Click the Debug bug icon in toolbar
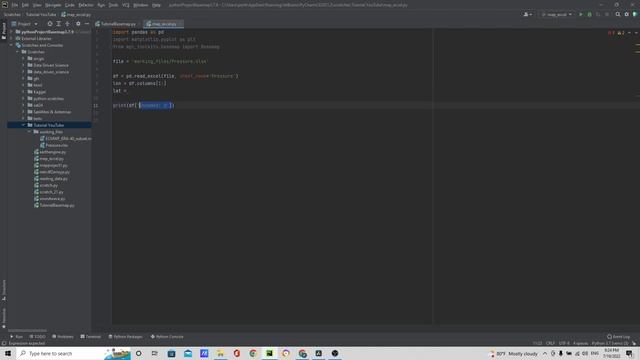 (589, 15)
